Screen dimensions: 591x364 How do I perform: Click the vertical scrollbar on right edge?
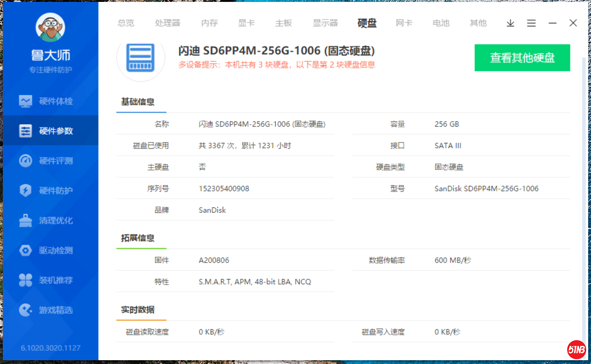pos(583,191)
